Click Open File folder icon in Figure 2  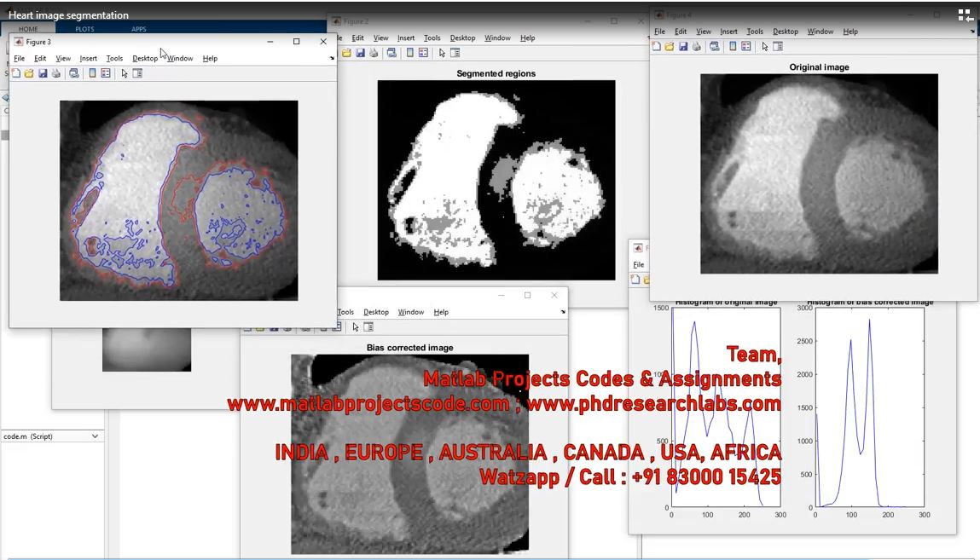coord(346,53)
